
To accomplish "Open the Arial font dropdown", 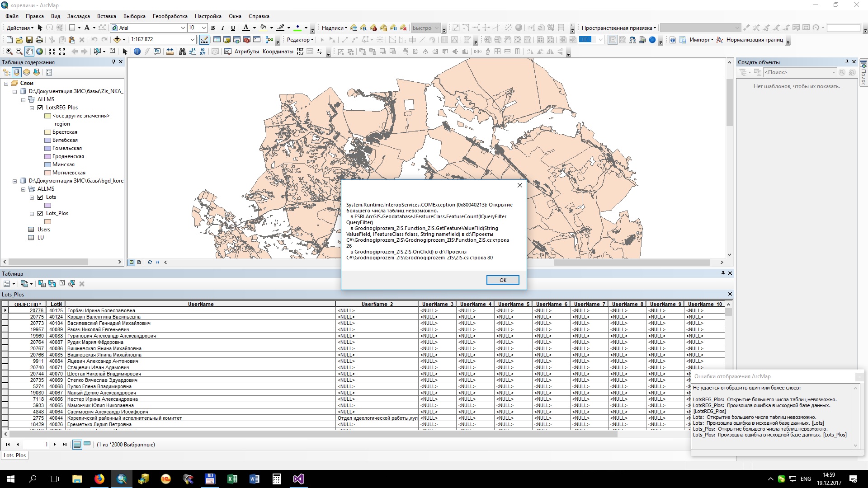I will tap(183, 28).
